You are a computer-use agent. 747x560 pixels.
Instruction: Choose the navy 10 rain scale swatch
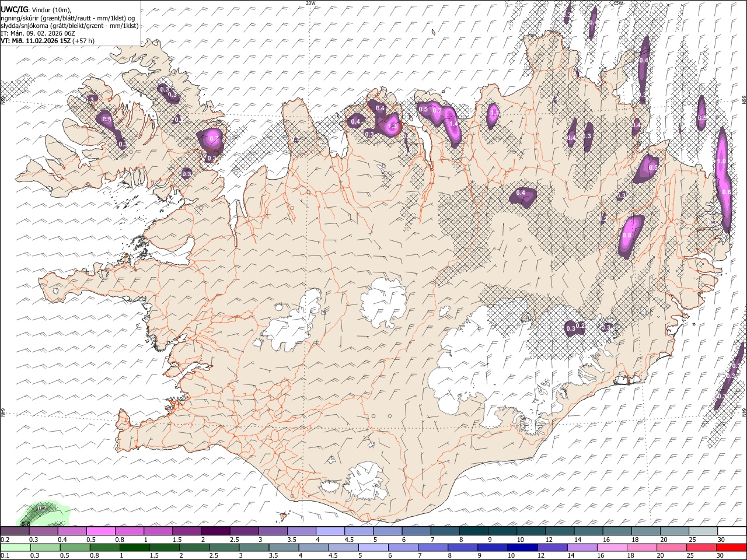[522, 547]
